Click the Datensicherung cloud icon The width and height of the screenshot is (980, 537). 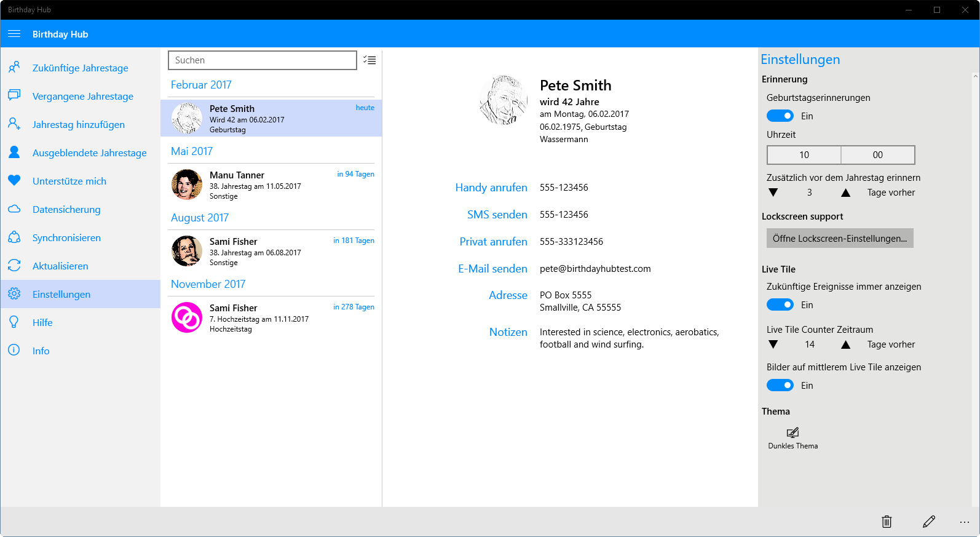pos(14,209)
